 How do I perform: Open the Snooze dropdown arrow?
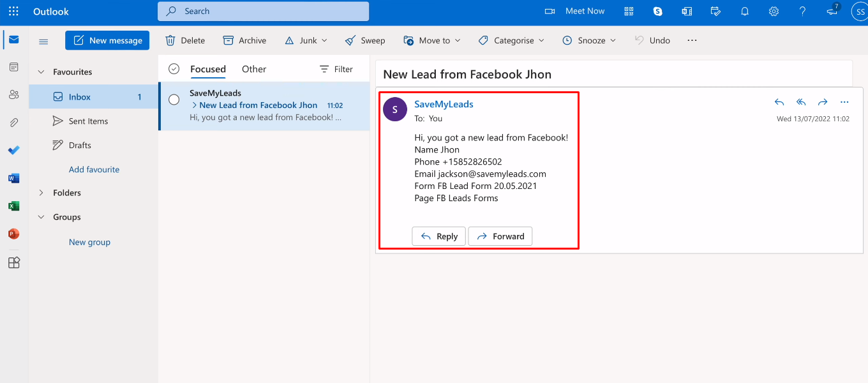613,40
